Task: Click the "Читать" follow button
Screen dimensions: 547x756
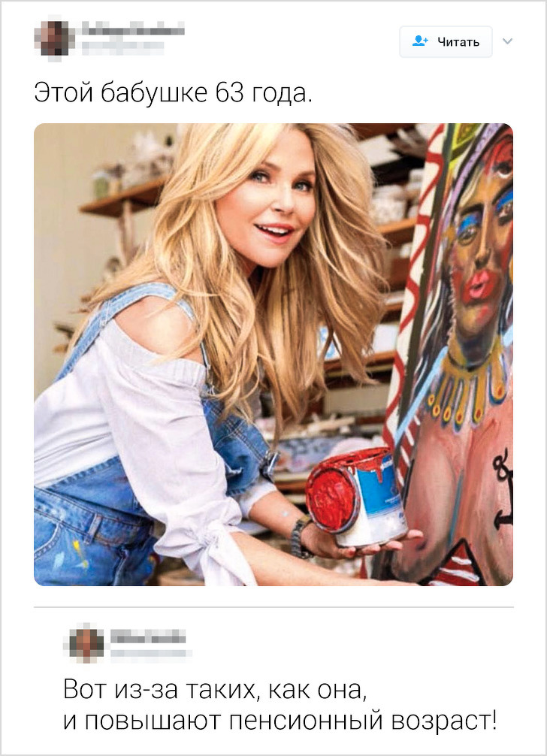Action: pyautogui.click(x=446, y=42)
